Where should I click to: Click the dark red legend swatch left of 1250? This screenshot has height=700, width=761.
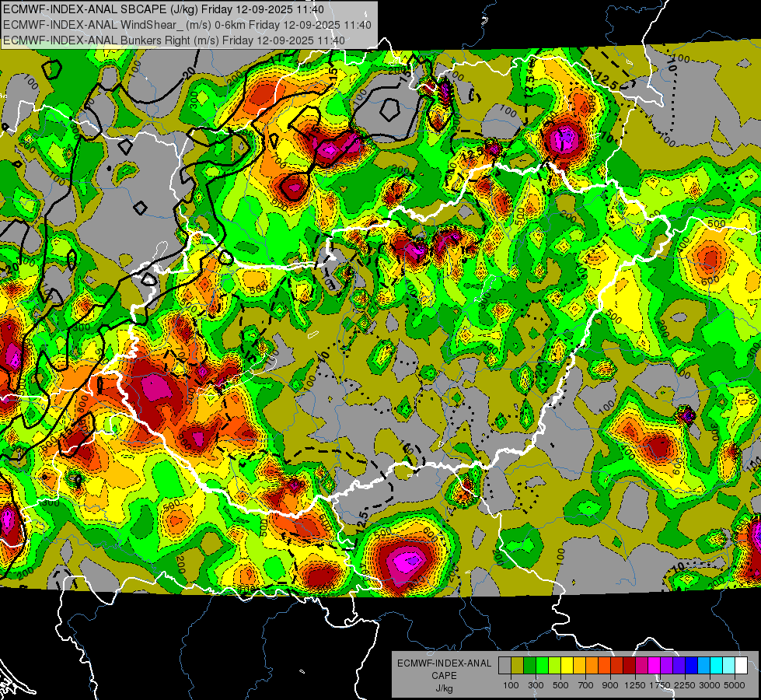[x=630, y=666]
